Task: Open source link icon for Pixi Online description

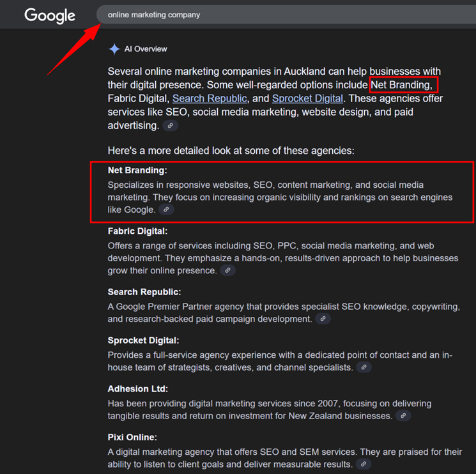Action: click(364, 464)
